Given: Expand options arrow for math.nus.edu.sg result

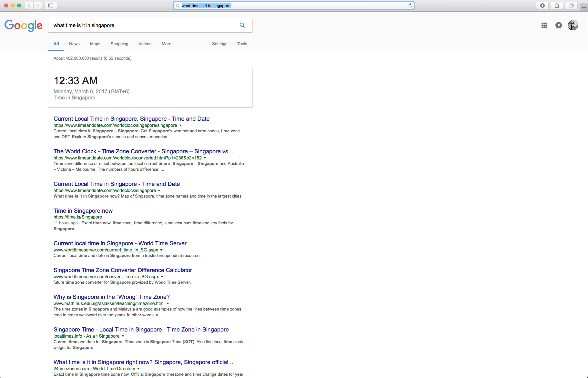Looking at the screenshot, I should 168,303.
